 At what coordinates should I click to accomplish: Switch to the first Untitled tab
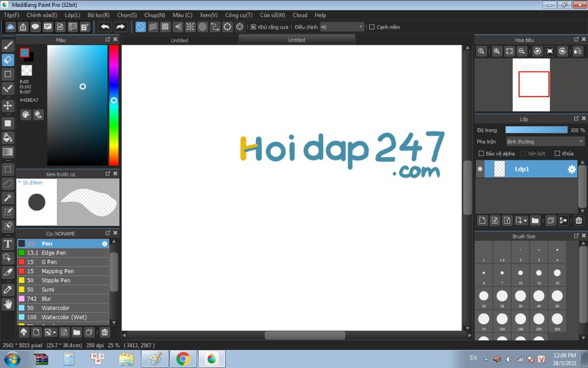179,40
